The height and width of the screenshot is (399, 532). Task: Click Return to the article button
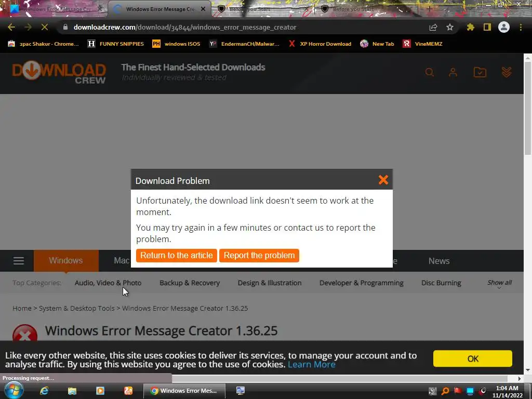click(x=177, y=256)
